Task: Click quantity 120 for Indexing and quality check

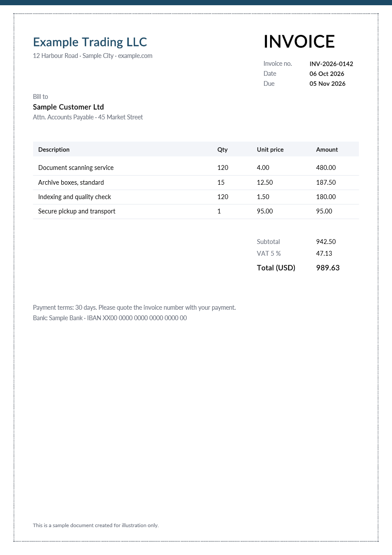Action: tap(223, 197)
